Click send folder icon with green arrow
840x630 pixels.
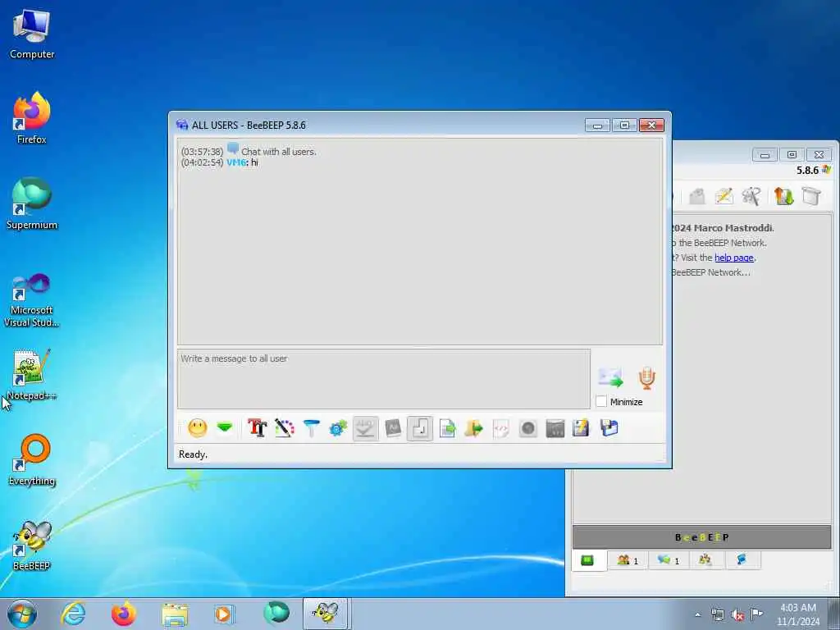pyautogui.click(x=473, y=428)
